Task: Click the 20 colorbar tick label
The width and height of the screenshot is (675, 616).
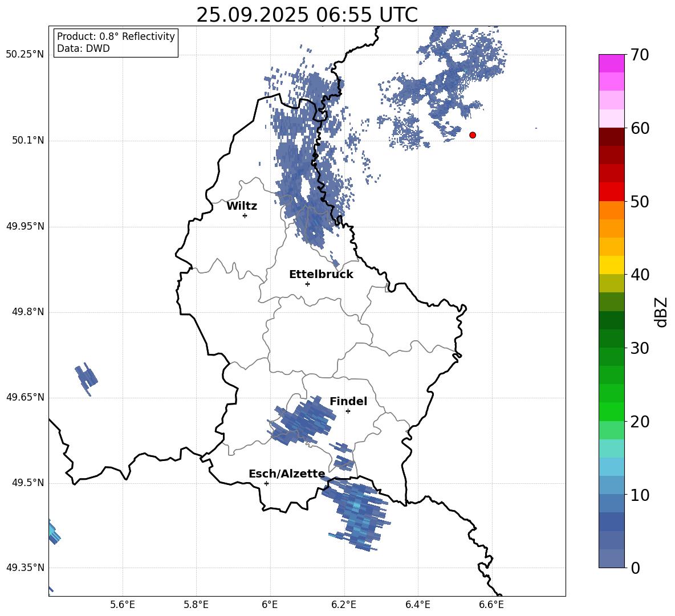Action: 640,422
